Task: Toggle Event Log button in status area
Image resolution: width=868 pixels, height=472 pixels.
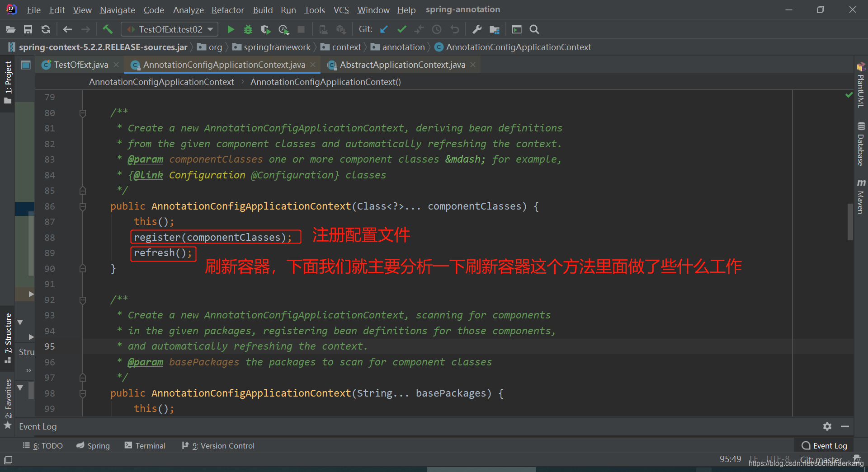Action: click(824, 446)
